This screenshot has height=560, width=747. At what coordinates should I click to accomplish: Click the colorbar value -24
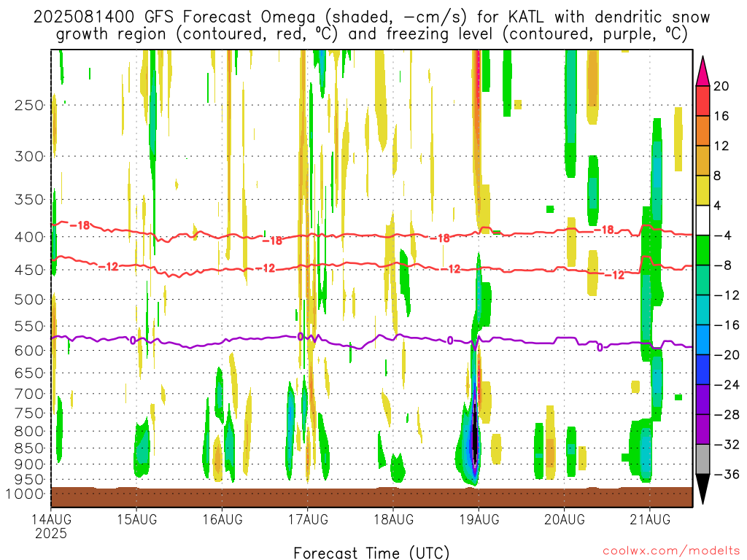(727, 385)
